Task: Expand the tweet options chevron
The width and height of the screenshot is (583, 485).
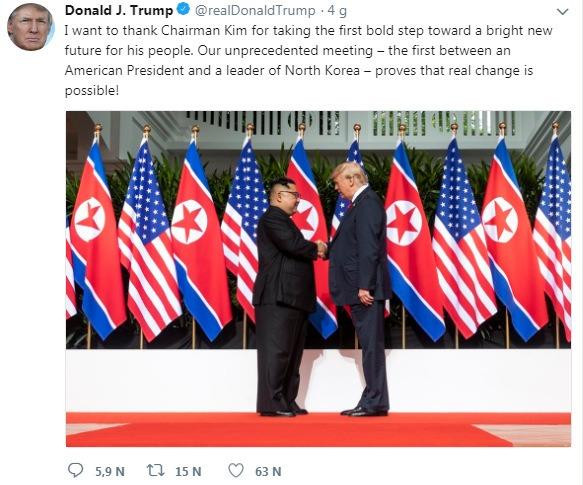Action: 563,12
